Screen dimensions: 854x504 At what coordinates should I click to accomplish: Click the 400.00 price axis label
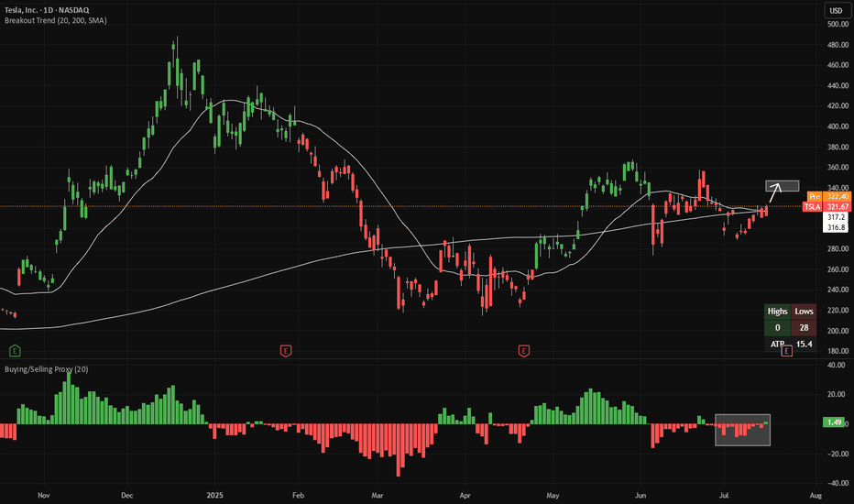click(x=838, y=126)
